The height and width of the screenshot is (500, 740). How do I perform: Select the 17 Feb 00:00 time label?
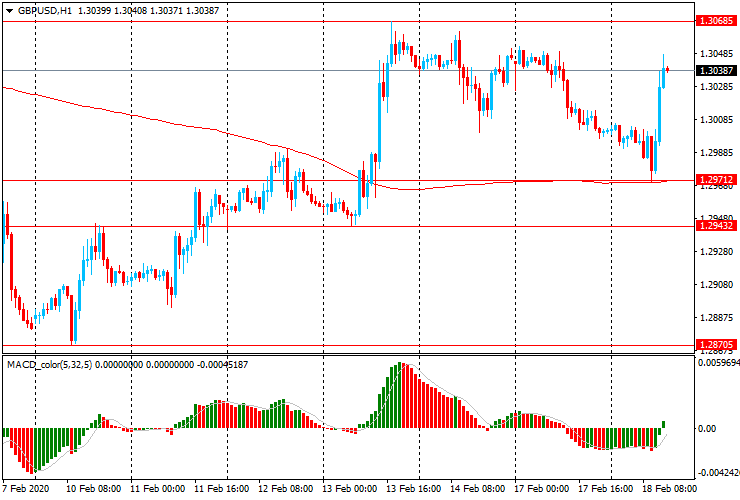[x=542, y=488]
